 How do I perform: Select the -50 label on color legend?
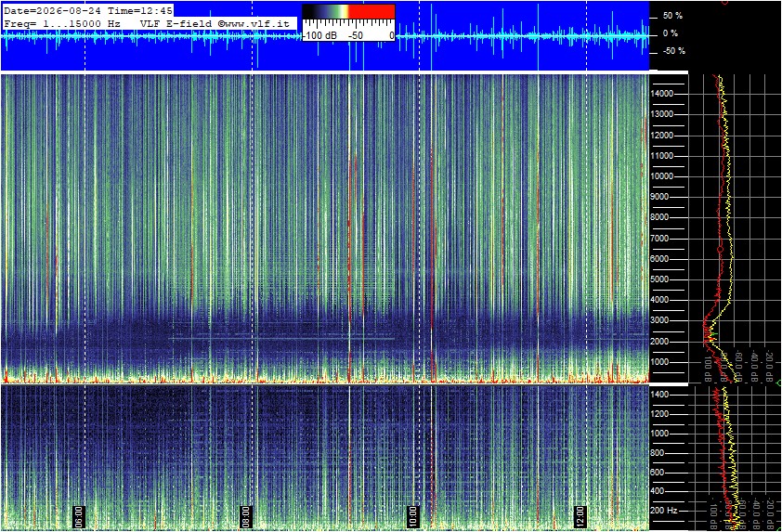(x=356, y=36)
